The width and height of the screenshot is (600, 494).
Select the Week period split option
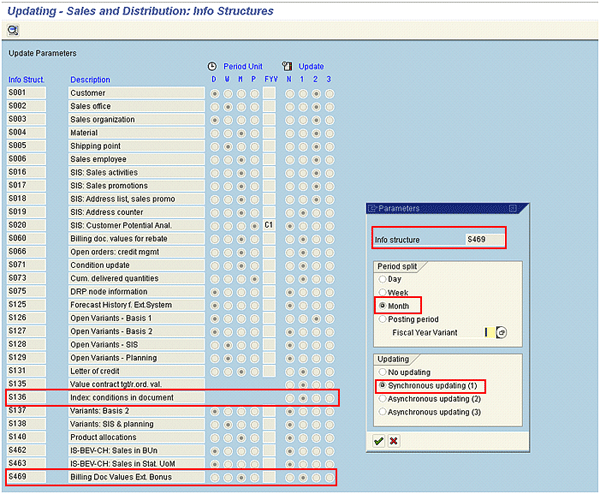tap(381, 292)
